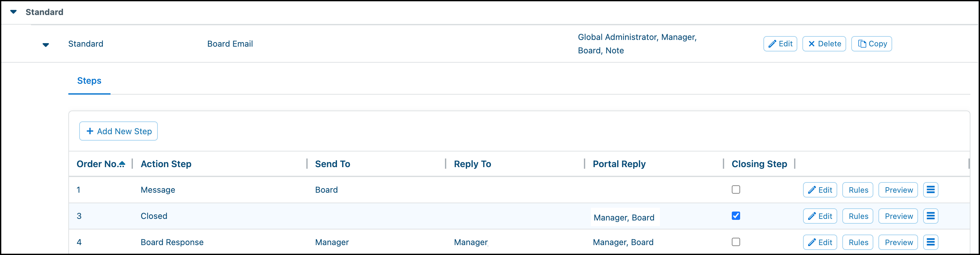The width and height of the screenshot is (980, 255).
Task: Uncheck Closing Step checkbox for Closed
Action: point(736,216)
